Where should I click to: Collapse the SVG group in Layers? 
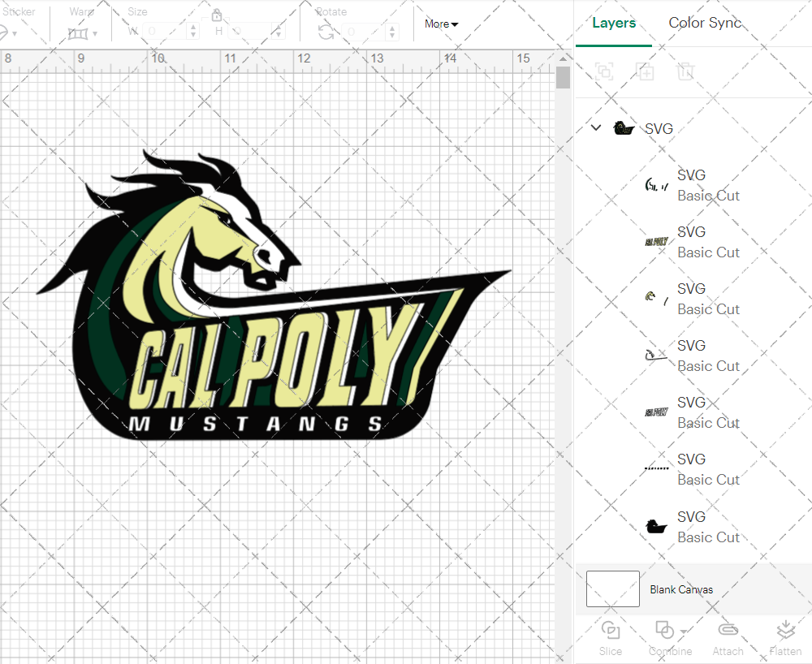coord(595,127)
